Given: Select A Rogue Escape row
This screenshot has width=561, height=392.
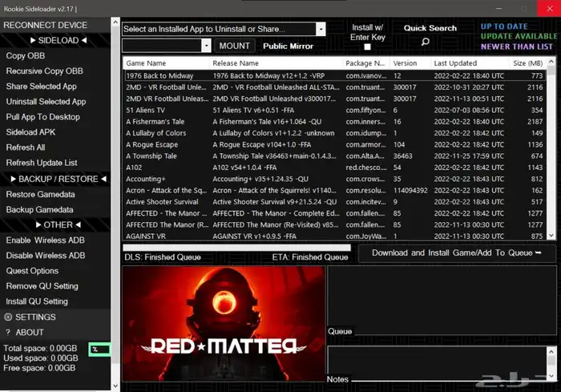Looking at the screenshot, I should coord(335,144).
